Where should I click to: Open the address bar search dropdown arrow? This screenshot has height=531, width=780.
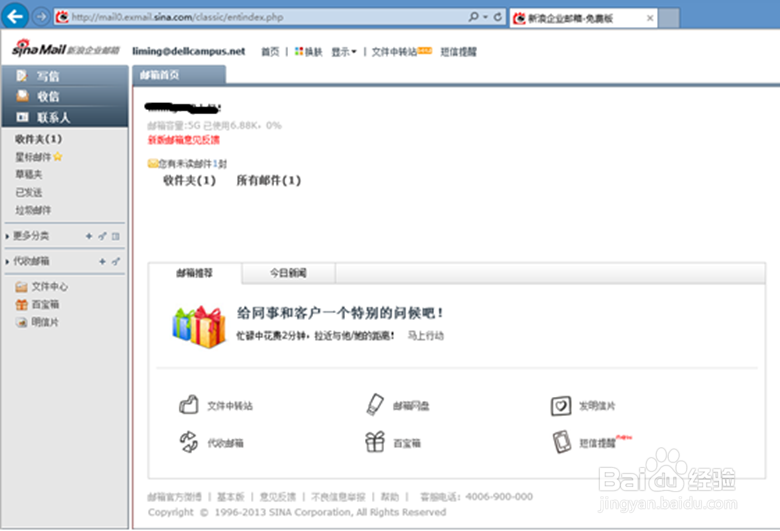pyautogui.click(x=486, y=17)
